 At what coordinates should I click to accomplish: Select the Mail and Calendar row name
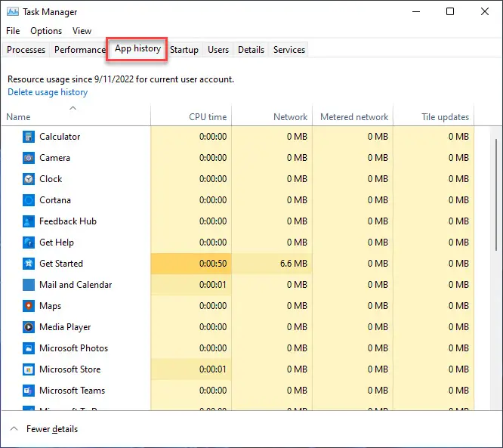click(76, 285)
